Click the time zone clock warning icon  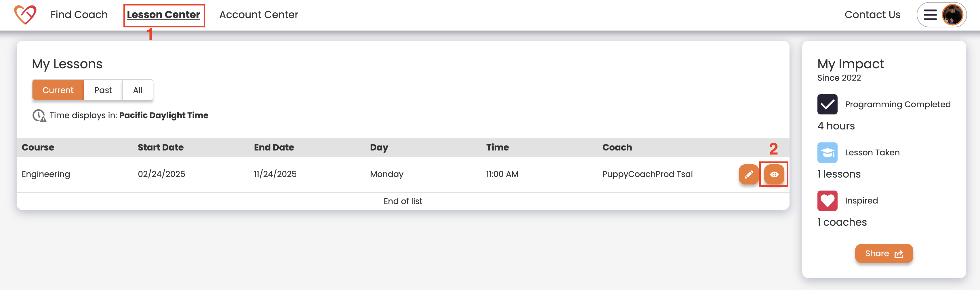click(x=39, y=116)
